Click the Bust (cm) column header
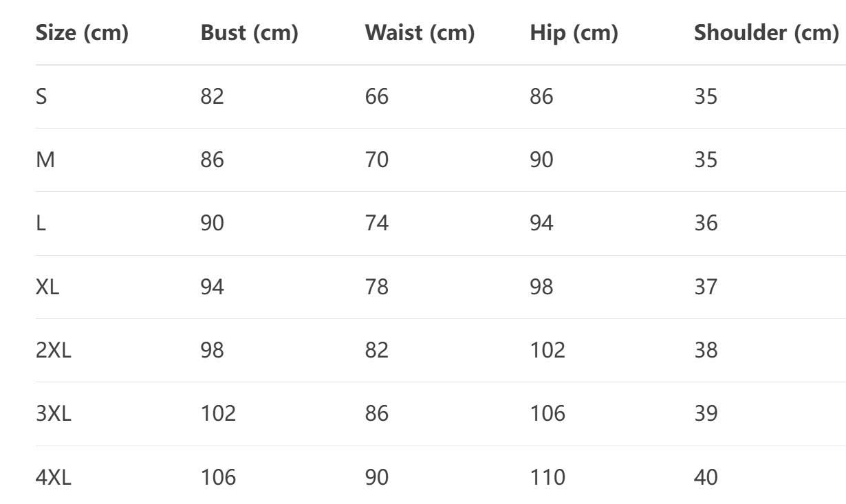 [x=249, y=33]
